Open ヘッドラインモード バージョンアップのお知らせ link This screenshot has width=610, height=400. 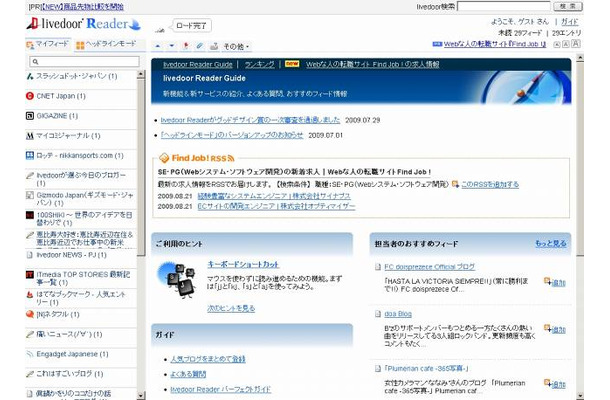click(232, 135)
